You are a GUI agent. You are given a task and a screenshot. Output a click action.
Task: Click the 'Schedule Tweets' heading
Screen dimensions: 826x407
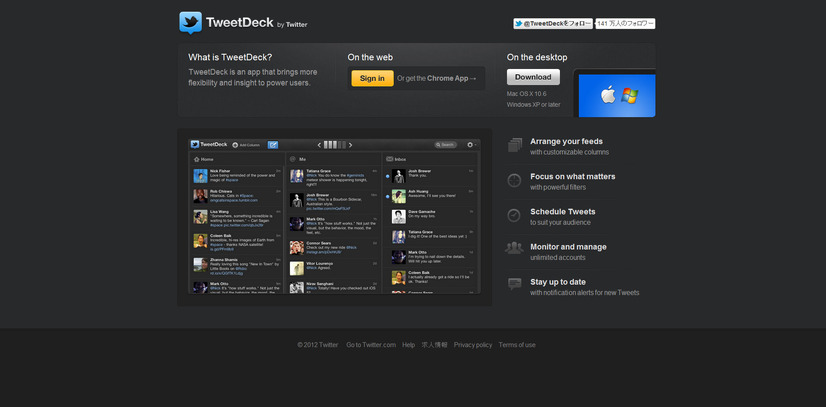coord(563,212)
